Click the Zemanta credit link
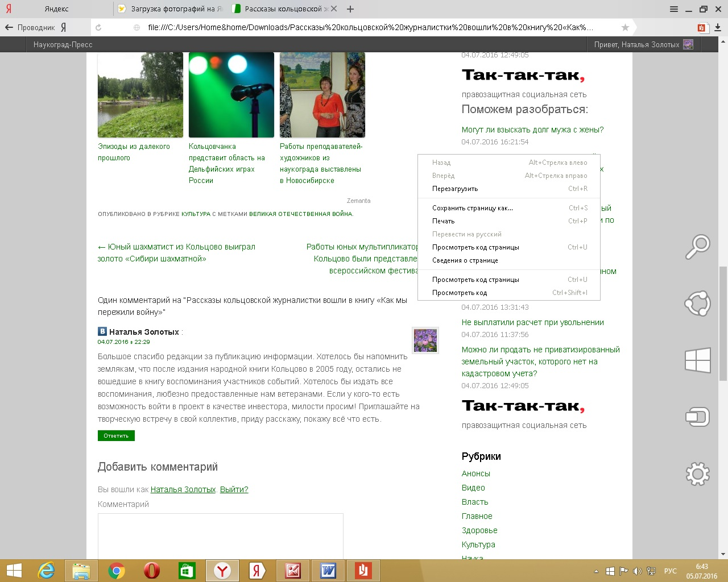 [358, 201]
